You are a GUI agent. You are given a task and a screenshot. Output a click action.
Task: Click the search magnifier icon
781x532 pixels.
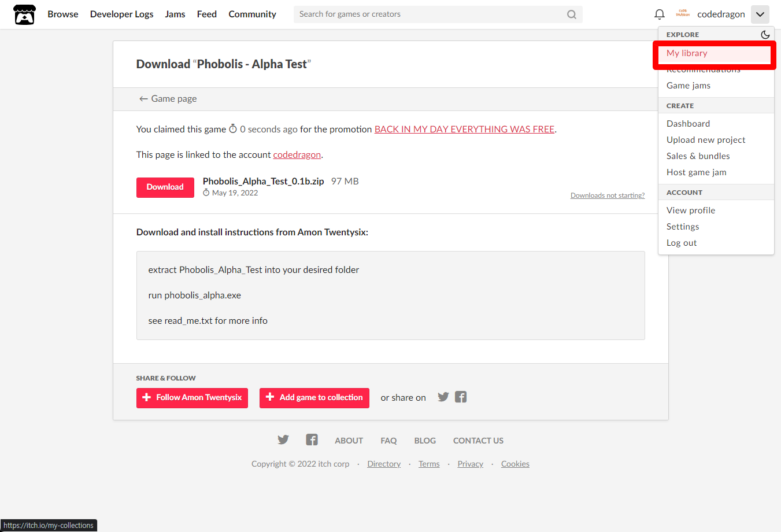coord(571,14)
